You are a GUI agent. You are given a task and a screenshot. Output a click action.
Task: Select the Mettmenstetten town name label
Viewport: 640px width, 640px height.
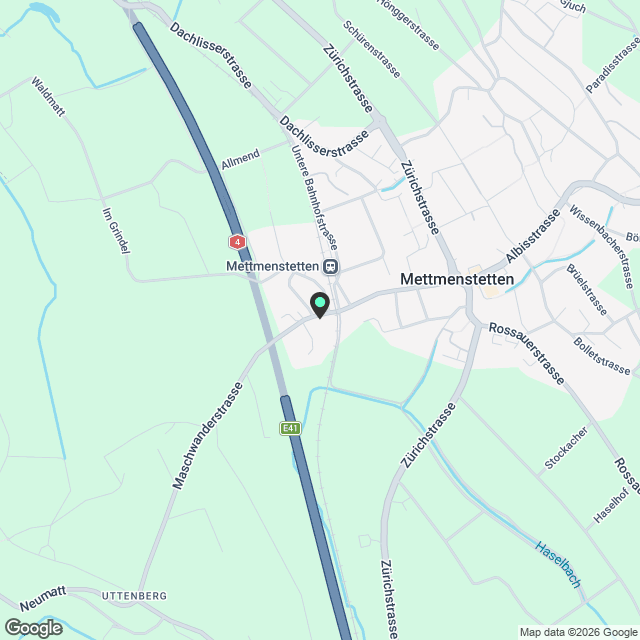tap(457, 280)
